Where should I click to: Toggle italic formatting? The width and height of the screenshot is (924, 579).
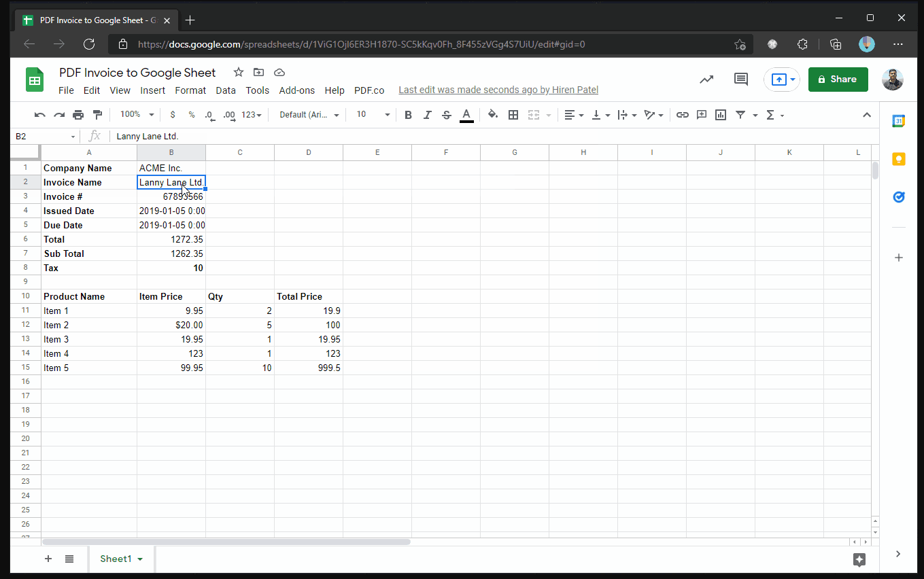tap(427, 115)
